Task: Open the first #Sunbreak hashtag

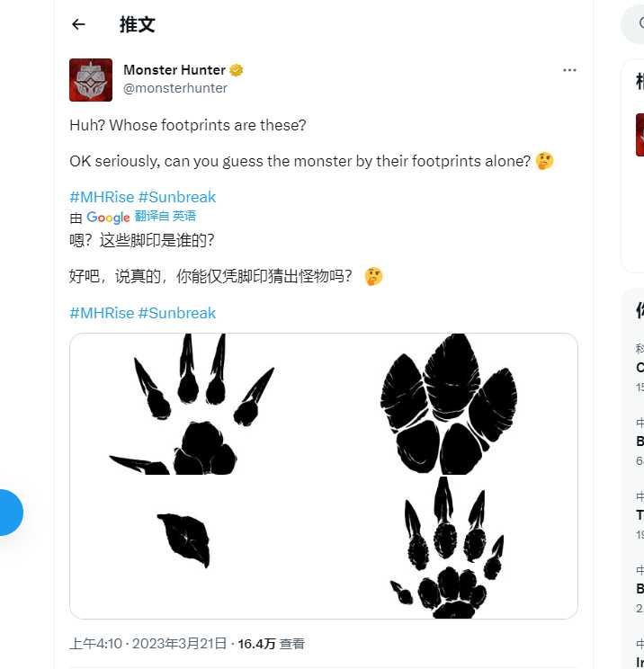Action: (x=177, y=197)
